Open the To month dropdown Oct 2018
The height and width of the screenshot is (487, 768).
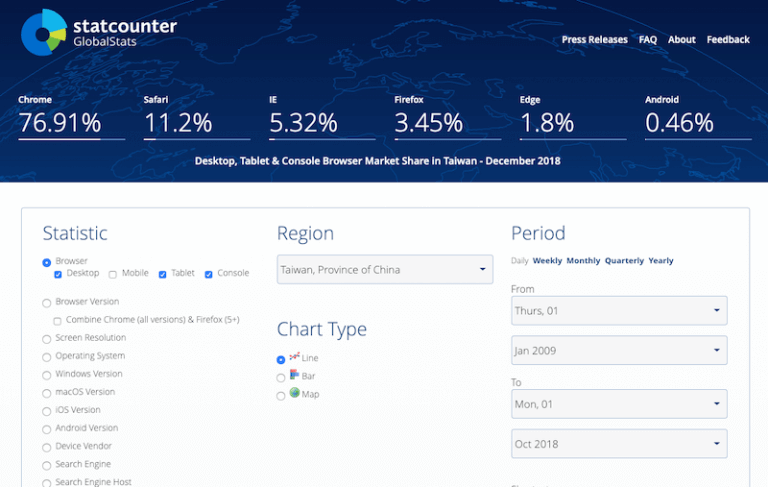619,444
